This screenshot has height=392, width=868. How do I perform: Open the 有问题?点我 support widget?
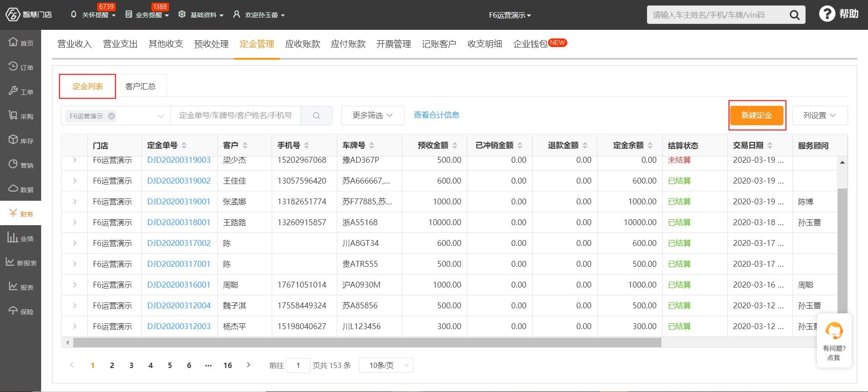(x=834, y=340)
